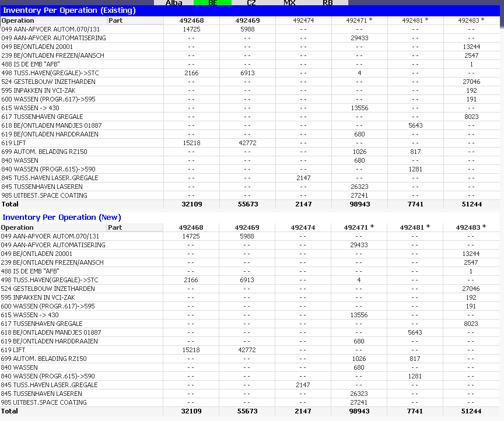504x421 pixels.
Task: Click row '488 IS DE EMB "AFB"' in Existing table
Action: click(250, 64)
